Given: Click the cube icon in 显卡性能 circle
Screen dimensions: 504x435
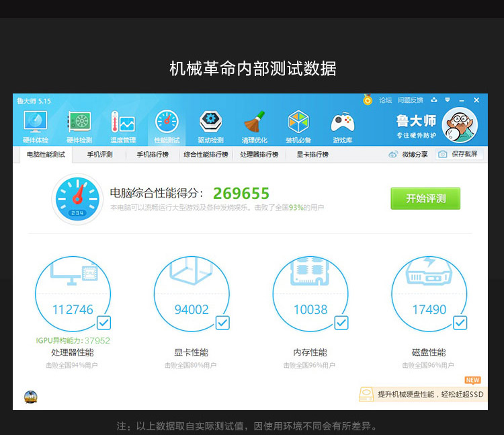Looking at the screenshot, I should [192, 270].
